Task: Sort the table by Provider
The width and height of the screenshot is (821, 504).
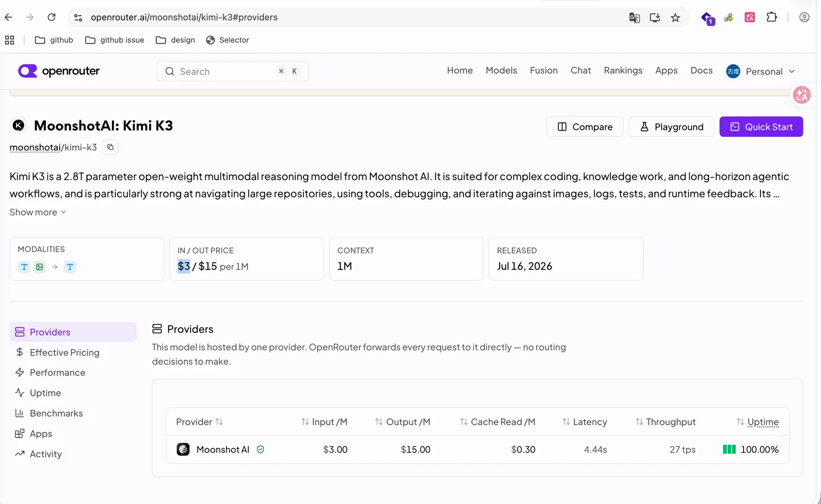Action: click(x=200, y=422)
